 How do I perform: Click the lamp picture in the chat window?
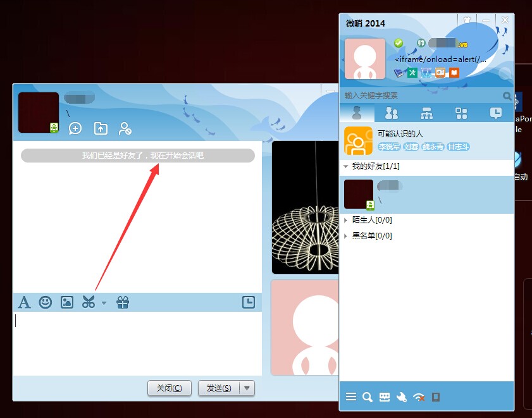(306, 207)
